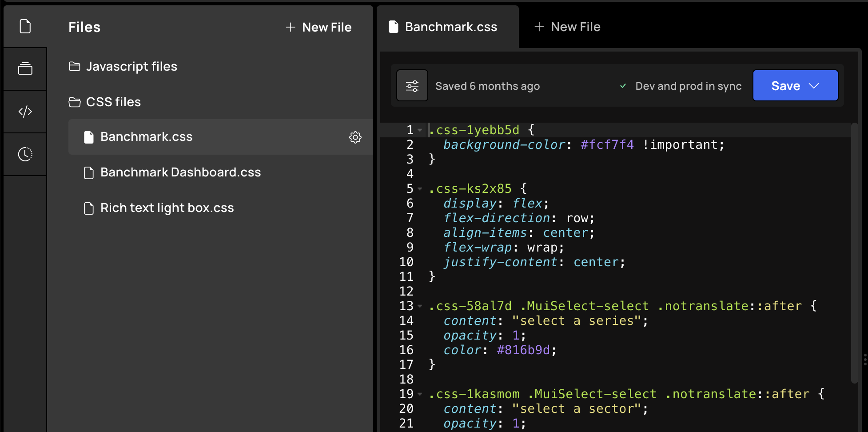868x432 pixels.
Task: Fold the .css-58al7d rule at line 13
Action: tap(420, 306)
